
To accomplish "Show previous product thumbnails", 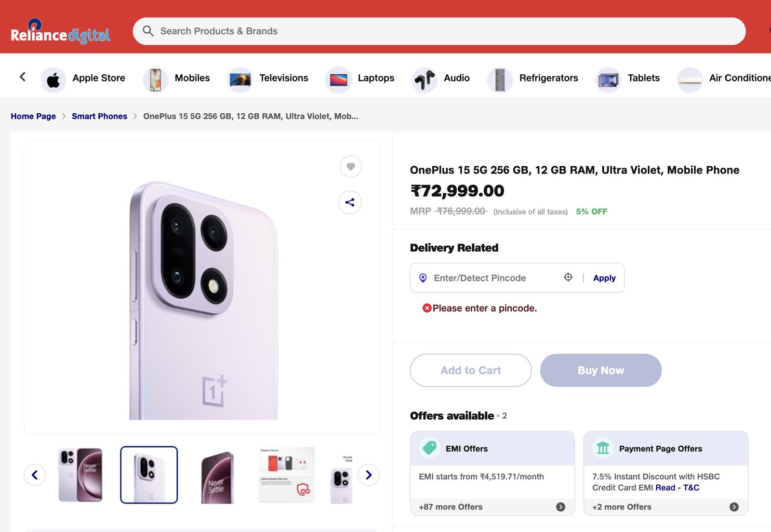I will [35, 475].
